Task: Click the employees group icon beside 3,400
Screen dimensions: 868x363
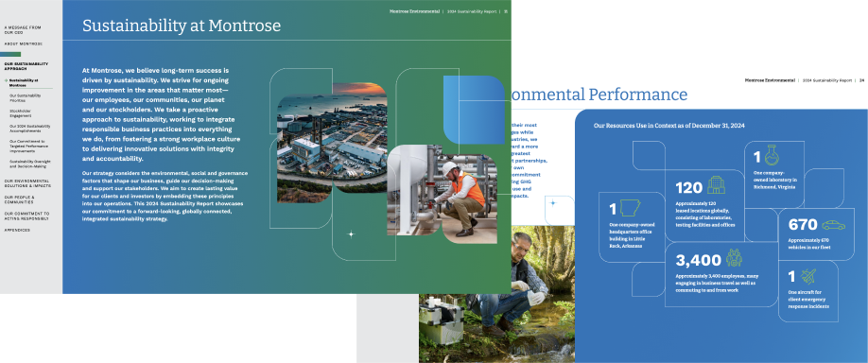Action: [734, 257]
